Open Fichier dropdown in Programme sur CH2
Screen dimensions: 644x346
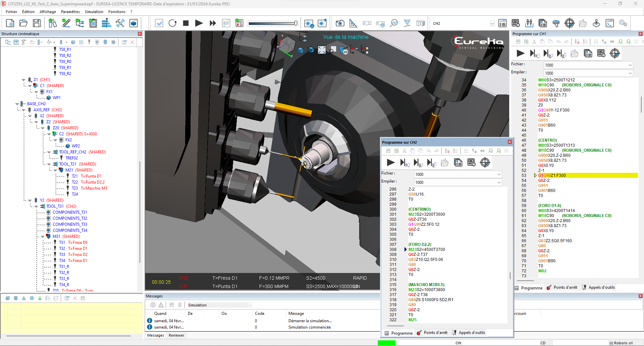pos(499,175)
